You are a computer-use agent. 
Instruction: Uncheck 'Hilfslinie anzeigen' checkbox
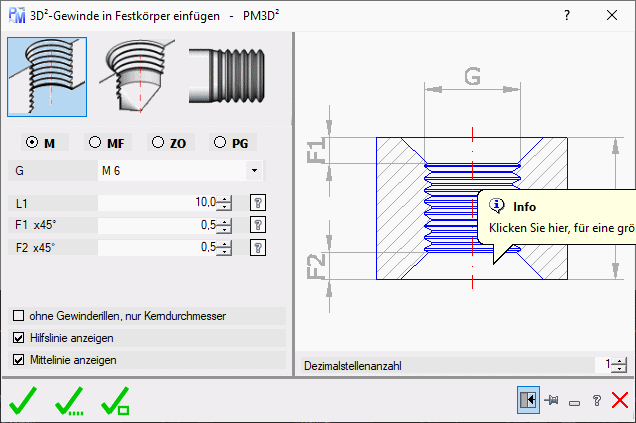tap(18, 338)
